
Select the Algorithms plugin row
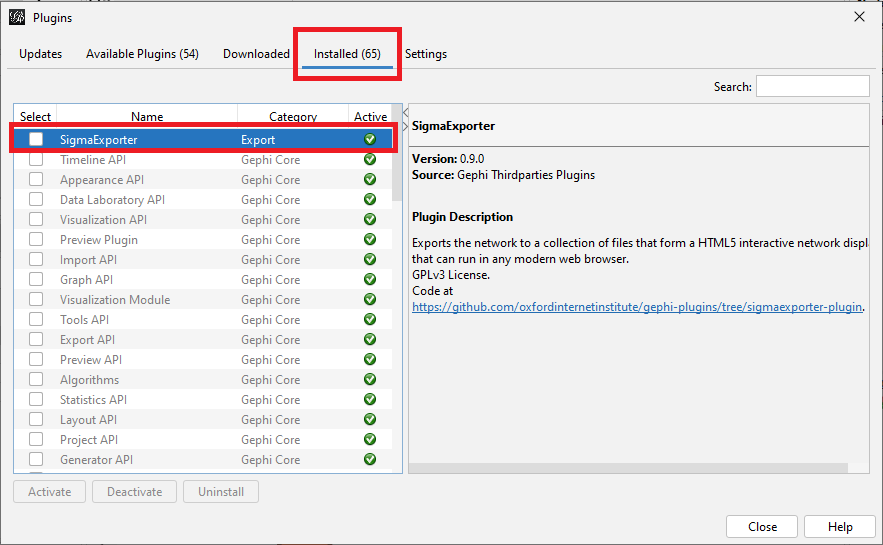tap(203, 379)
